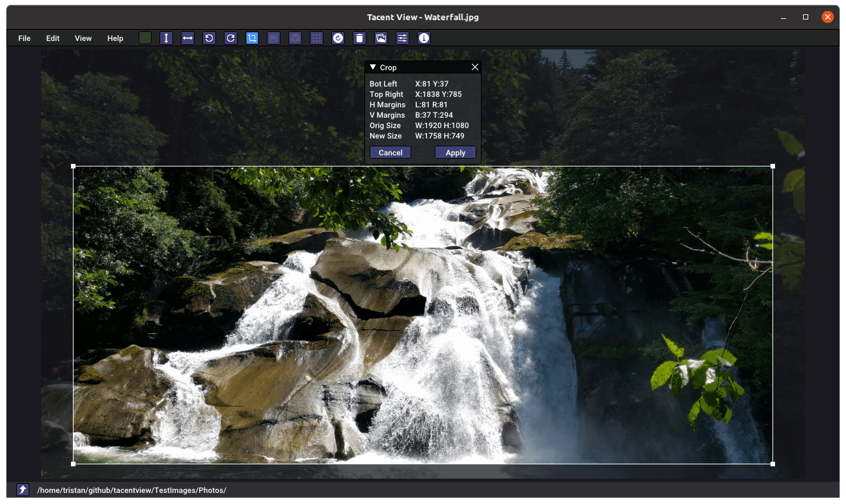Open the sliders settings toolbar icon
The image size is (846, 504).
click(x=402, y=38)
